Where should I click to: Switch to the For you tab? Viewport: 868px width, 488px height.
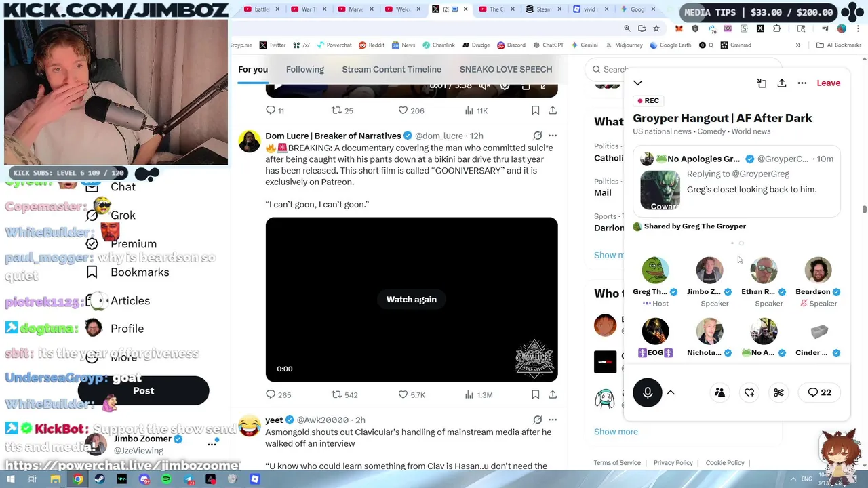coord(253,69)
